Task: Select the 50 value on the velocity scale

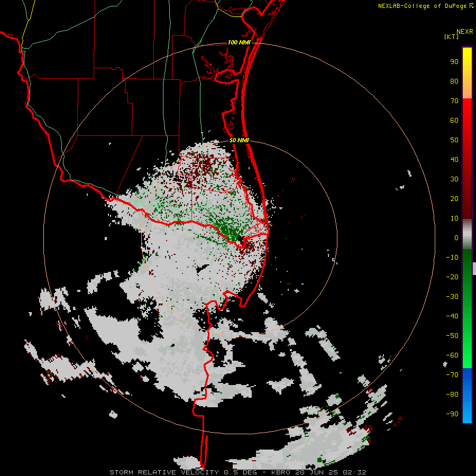Action: point(454,140)
